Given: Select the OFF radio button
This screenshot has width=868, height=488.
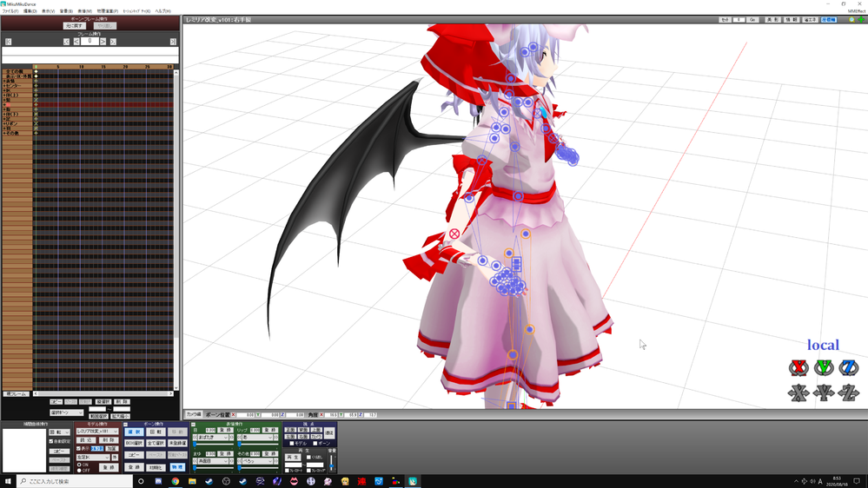Looking at the screenshot, I should click(x=79, y=471).
